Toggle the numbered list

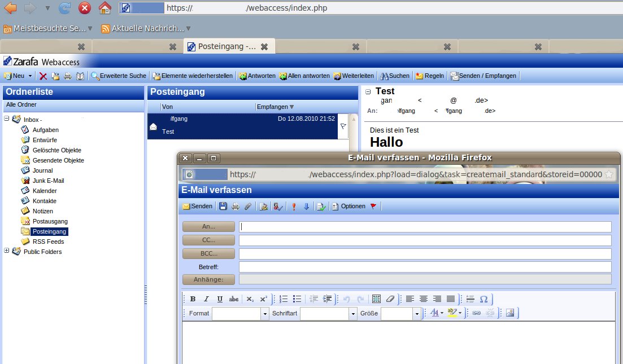pyautogui.click(x=284, y=299)
